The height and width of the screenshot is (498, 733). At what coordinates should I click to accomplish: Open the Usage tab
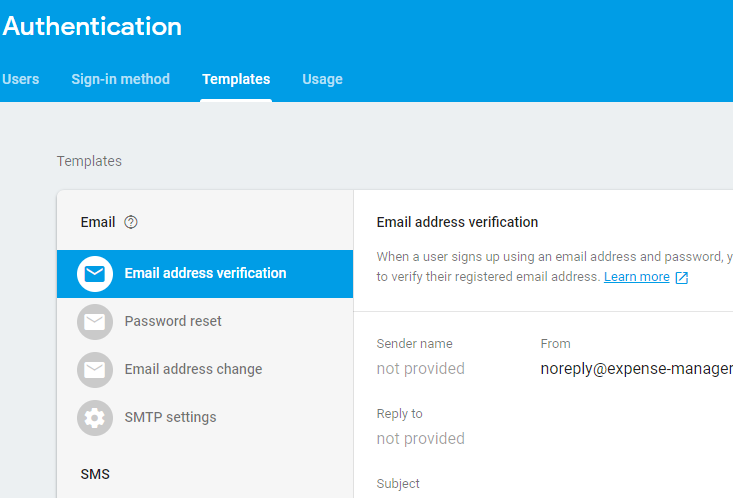point(322,79)
